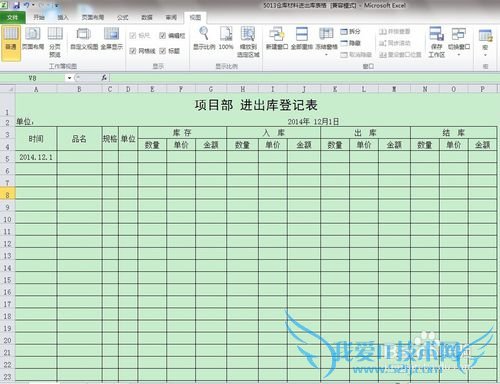
Task: Click Synchronous Scrolling (同步滚动)
Action: [x=395, y=43]
